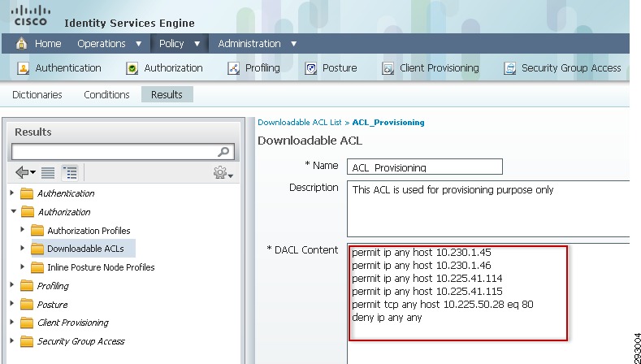Image resolution: width=641 pixels, height=364 pixels.
Task: Click the Security Group Access folder icon
Action: pos(27,341)
